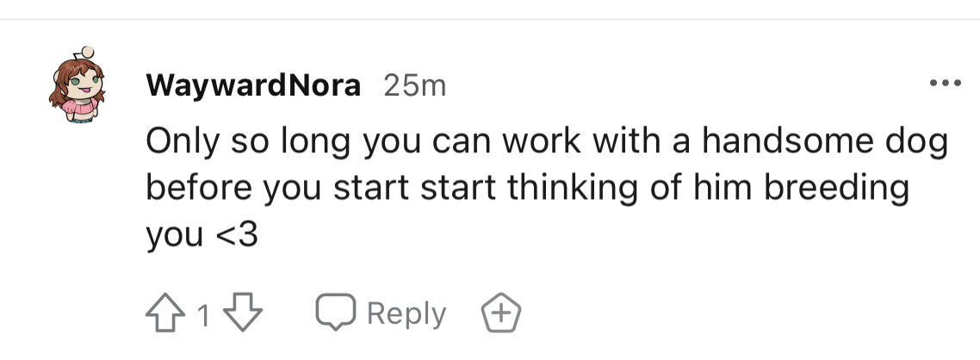This screenshot has height=360, width=980.
Task: Click the second line of comment text
Action: click(x=528, y=189)
